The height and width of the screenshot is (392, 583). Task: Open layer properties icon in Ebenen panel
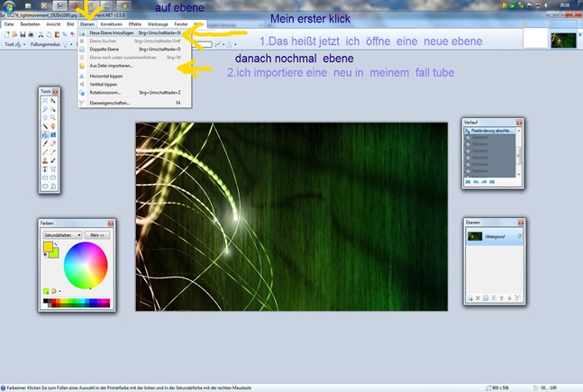pos(517,298)
